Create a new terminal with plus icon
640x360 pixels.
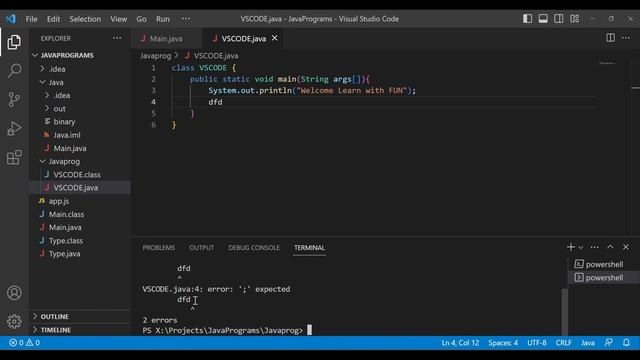[x=571, y=247]
